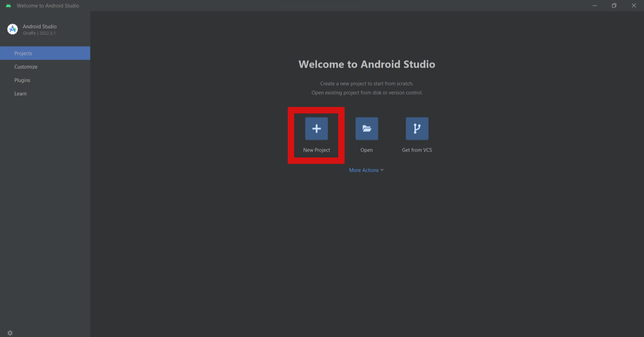Click the Welcome to Android Studio heading
This screenshot has height=337, width=644.
pos(367,64)
